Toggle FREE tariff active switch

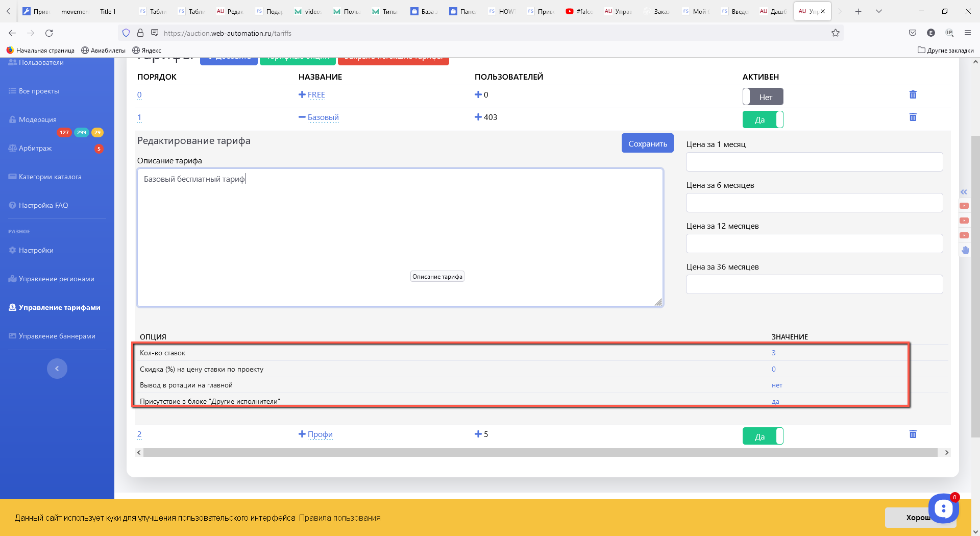tap(763, 97)
